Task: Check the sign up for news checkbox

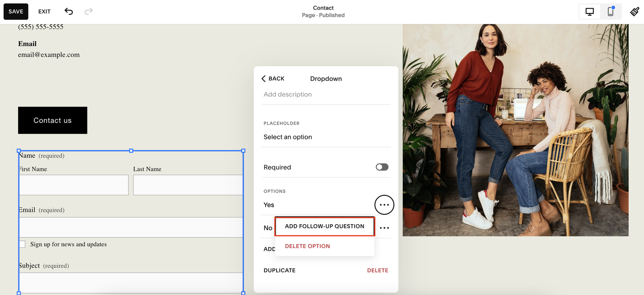Action: (22, 244)
